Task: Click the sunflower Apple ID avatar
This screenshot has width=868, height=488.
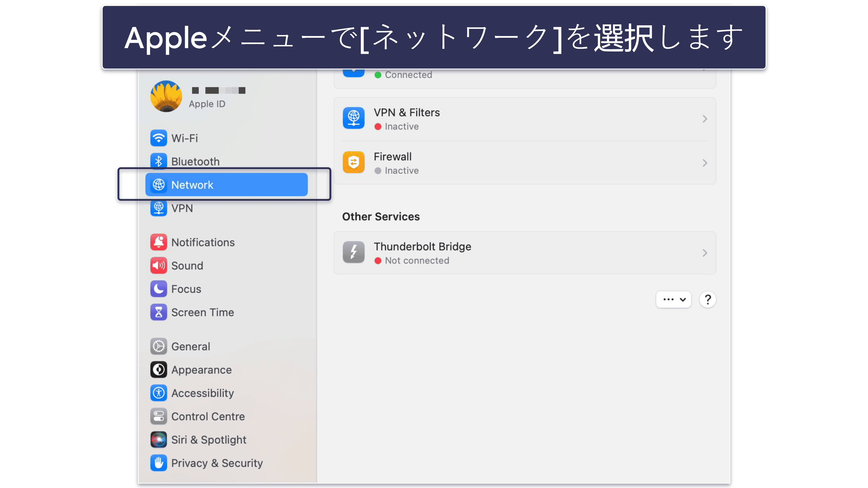Action: pyautogui.click(x=166, y=96)
